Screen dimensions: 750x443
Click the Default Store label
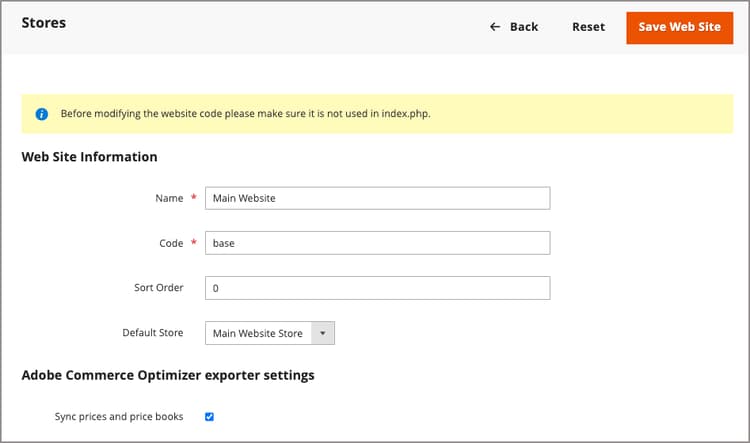[x=153, y=332]
